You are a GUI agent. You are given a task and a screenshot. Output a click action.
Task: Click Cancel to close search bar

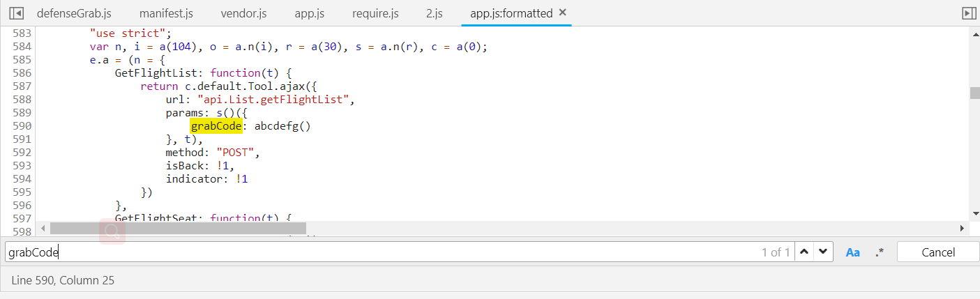[x=938, y=252]
